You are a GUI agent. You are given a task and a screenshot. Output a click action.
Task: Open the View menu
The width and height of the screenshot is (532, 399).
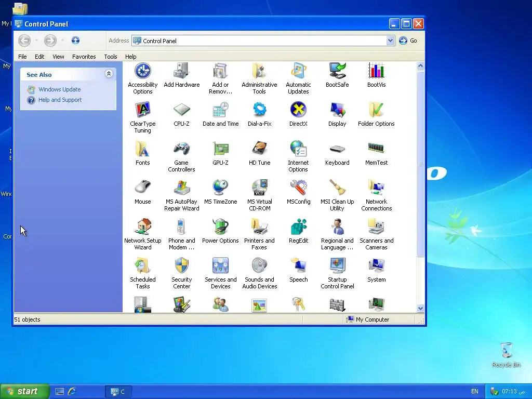click(58, 57)
